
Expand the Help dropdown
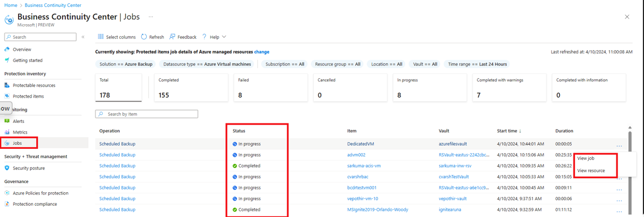[213, 37]
